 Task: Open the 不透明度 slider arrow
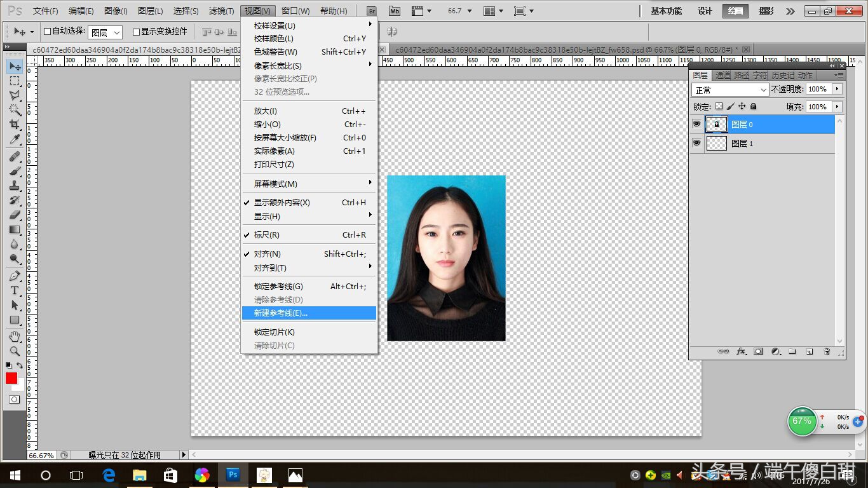[837, 89]
